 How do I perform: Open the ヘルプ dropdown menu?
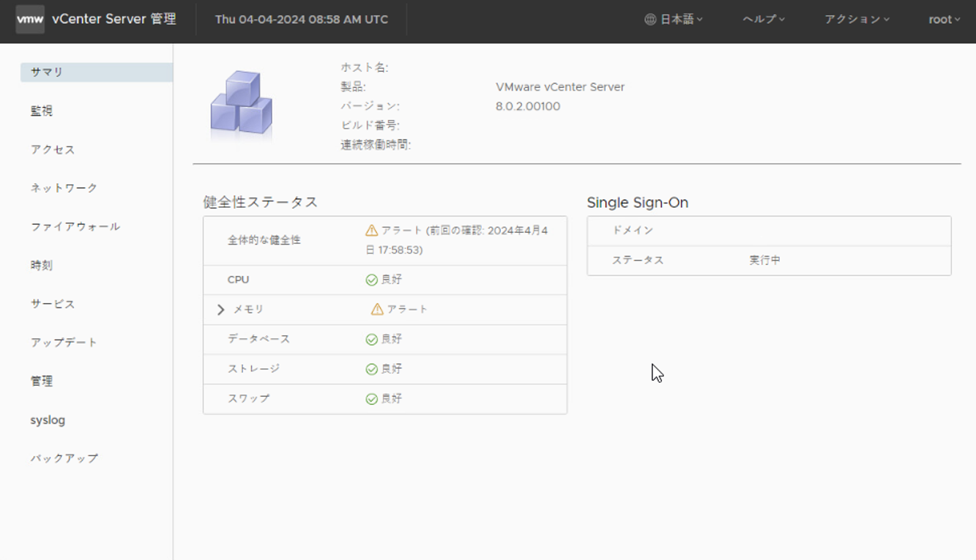[763, 20]
